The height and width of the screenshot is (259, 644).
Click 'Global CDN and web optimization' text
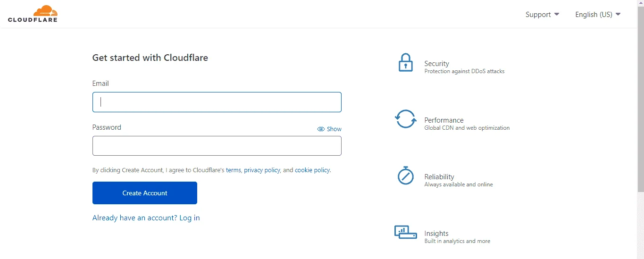coord(467,128)
